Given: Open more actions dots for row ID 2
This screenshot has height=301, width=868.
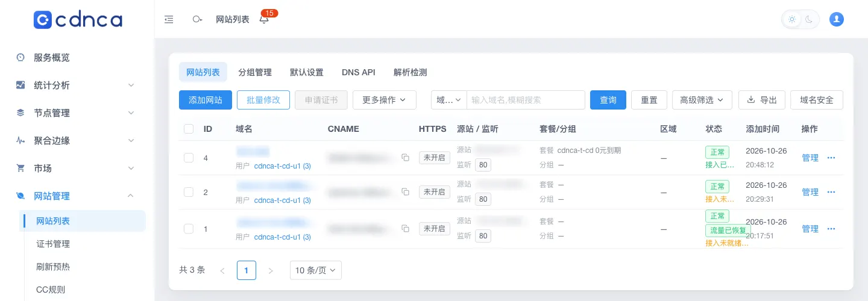Looking at the screenshot, I should 831,192.
